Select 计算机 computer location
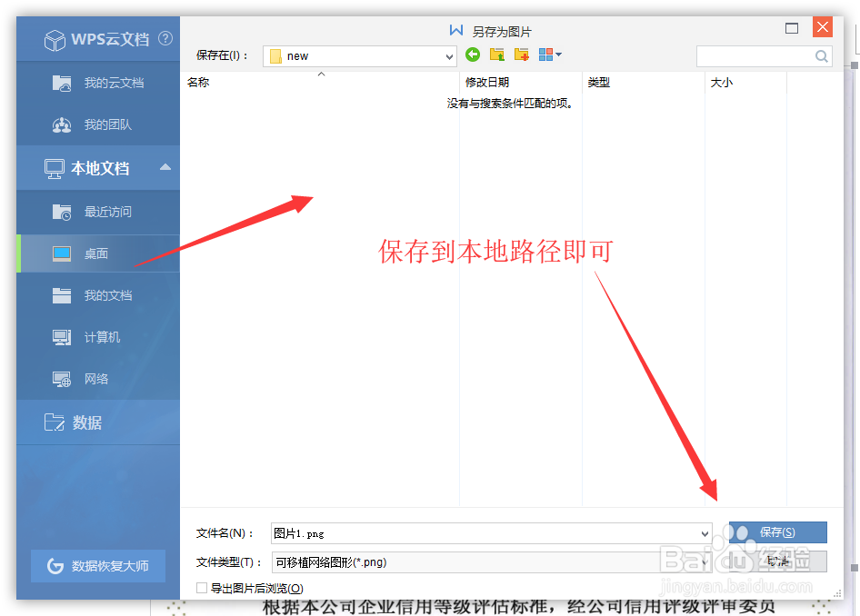860x616 pixels. pos(98,337)
